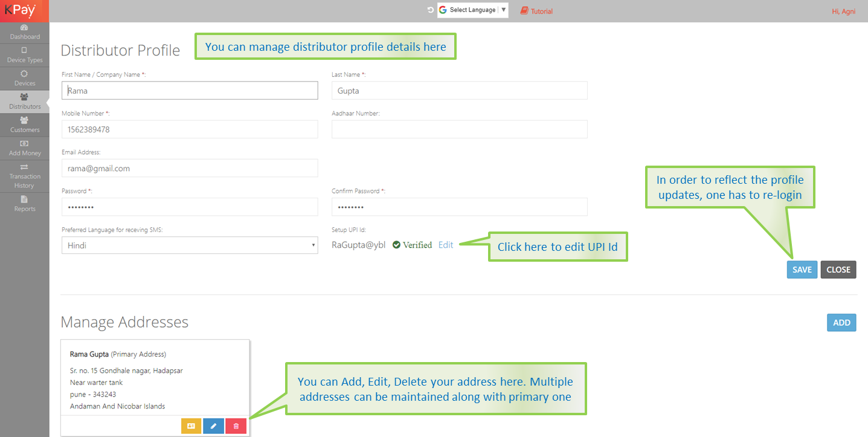Expand Preferred Language for SMS dropdown

190,245
